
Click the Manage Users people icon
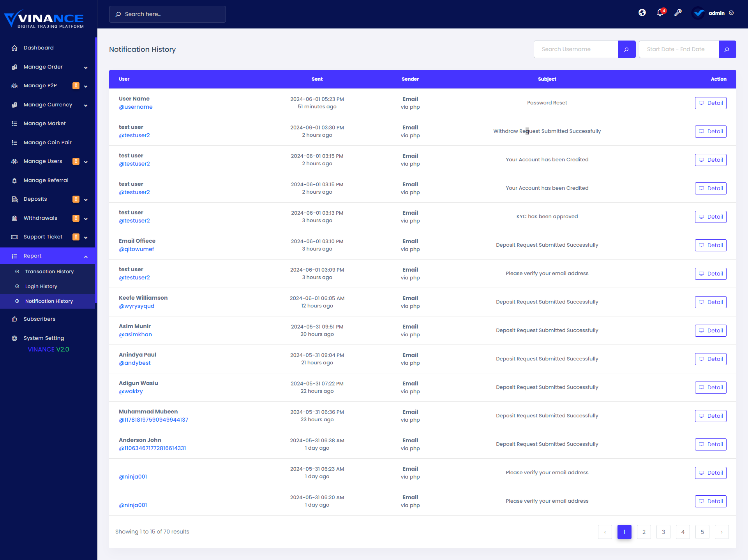[x=14, y=161]
